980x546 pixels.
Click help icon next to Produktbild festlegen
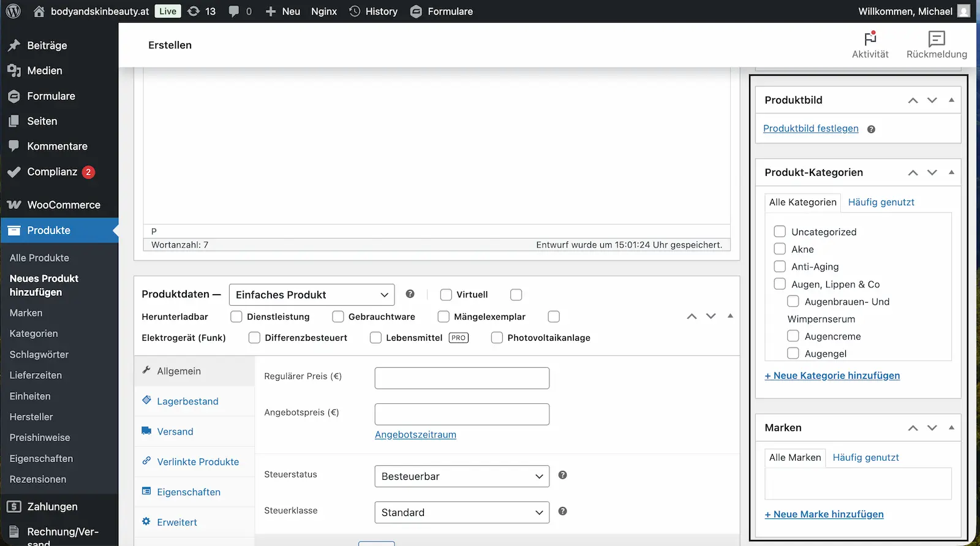pyautogui.click(x=871, y=129)
